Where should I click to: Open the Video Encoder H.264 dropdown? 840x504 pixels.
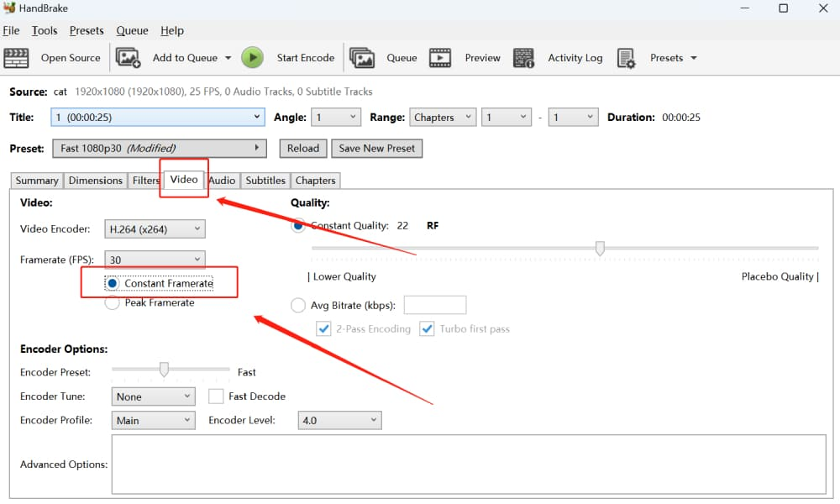pyautogui.click(x=155, y=229)
